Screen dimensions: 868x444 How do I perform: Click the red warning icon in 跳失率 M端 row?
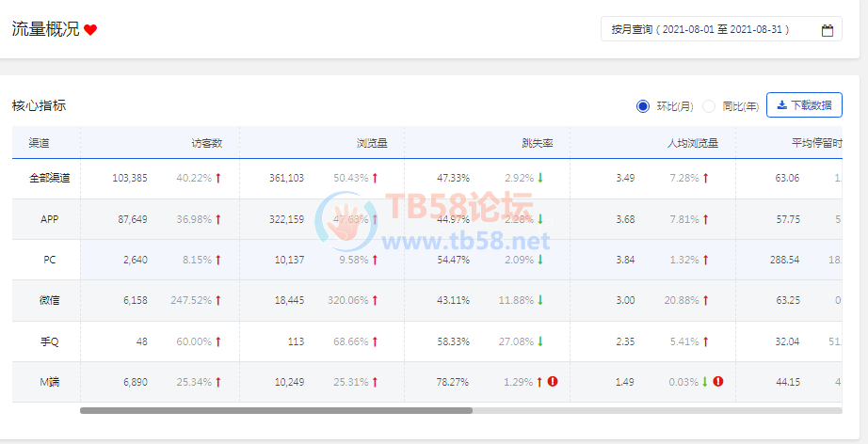[553, 382]
